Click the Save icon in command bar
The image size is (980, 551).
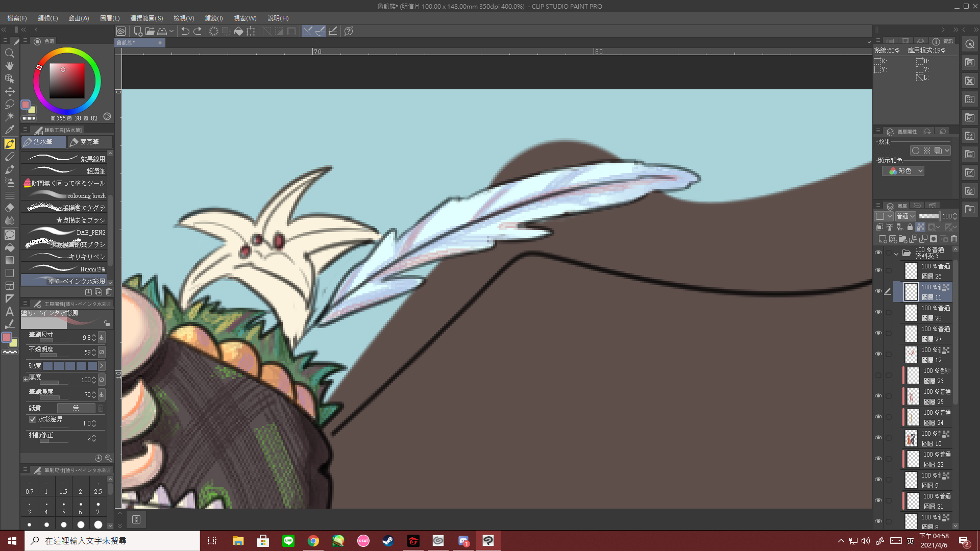click(162, 31)
